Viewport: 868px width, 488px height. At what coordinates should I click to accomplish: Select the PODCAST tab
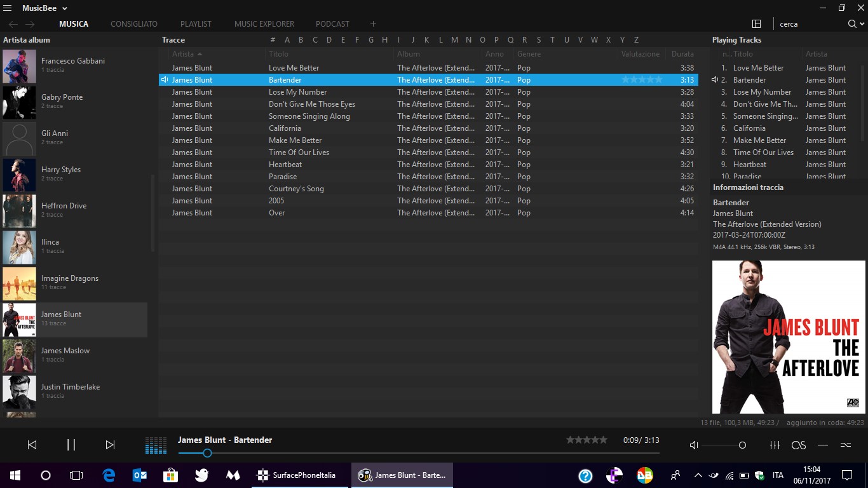(332, 24)
